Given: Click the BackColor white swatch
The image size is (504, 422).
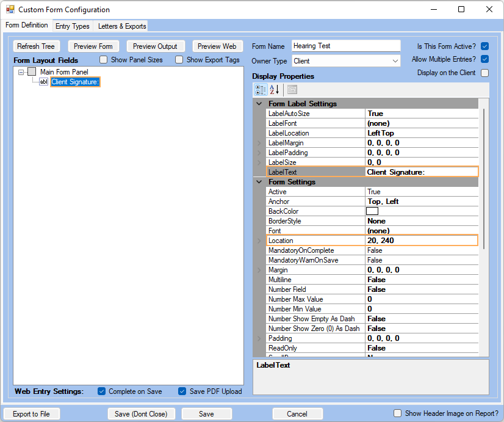Looking at the screenshot, I should point(372,211).
